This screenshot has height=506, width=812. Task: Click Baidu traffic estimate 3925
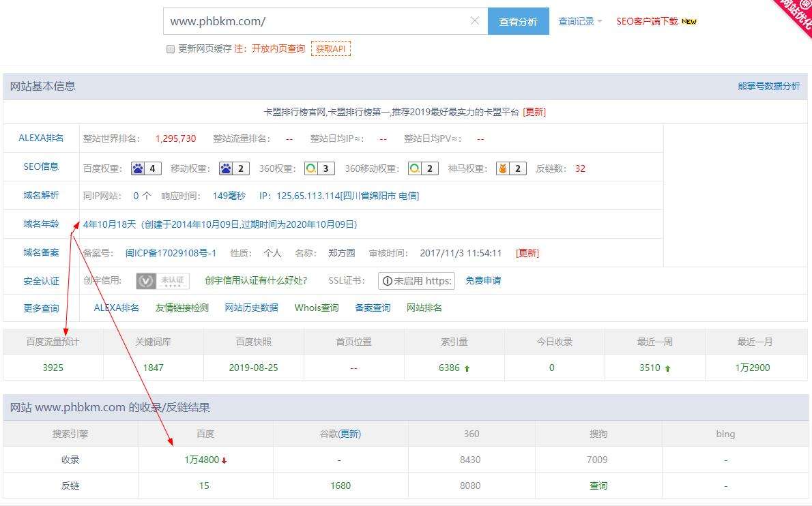pos(53,368)
